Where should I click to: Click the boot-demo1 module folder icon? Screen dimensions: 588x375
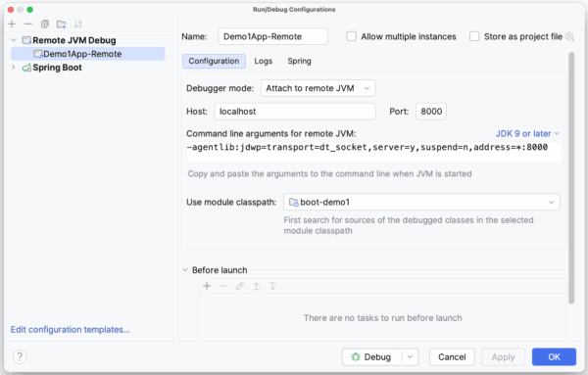[294, 203]
